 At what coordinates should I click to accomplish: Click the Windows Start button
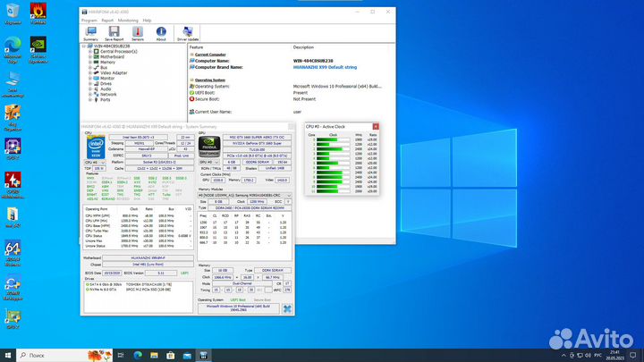(7, 355)
